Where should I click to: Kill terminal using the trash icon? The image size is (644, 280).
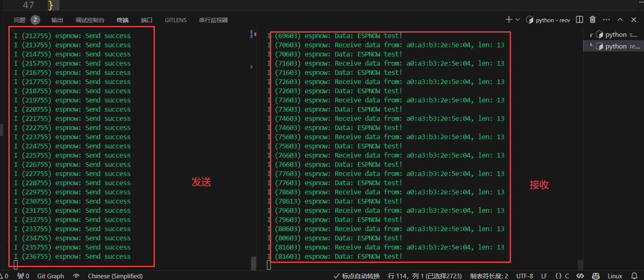coord(593,20)
